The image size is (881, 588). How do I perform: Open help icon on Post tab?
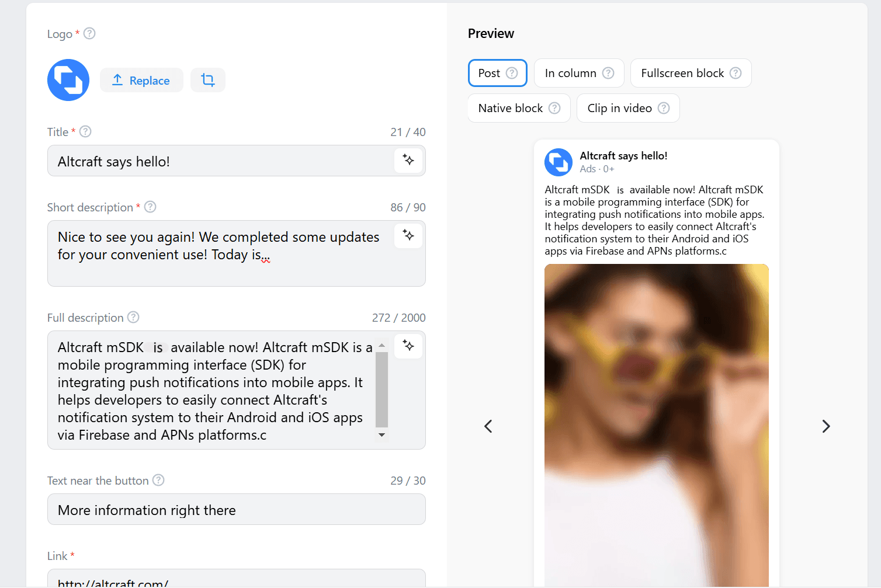pos(512,73)
